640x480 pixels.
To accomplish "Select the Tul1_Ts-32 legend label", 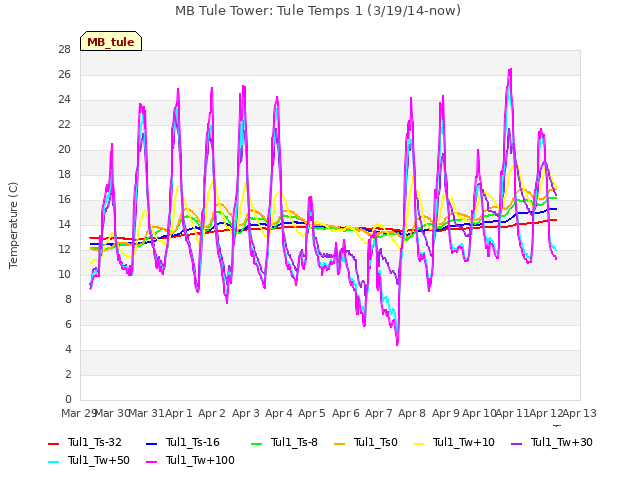I will pos(95,442).
